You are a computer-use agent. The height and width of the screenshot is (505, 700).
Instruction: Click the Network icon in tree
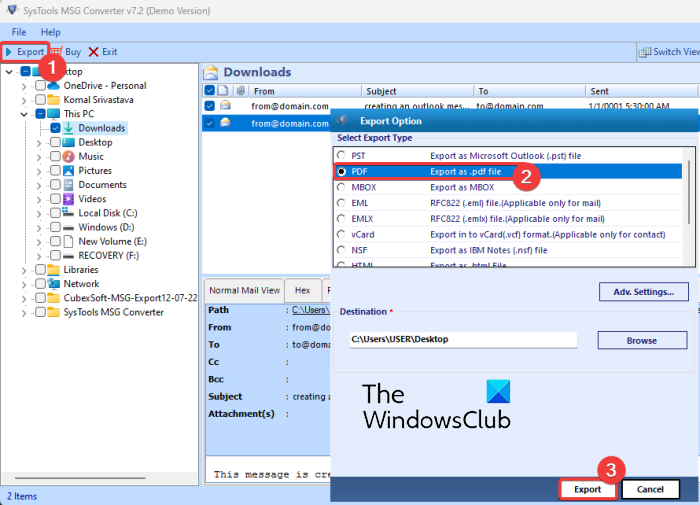[x=54, y=284]
